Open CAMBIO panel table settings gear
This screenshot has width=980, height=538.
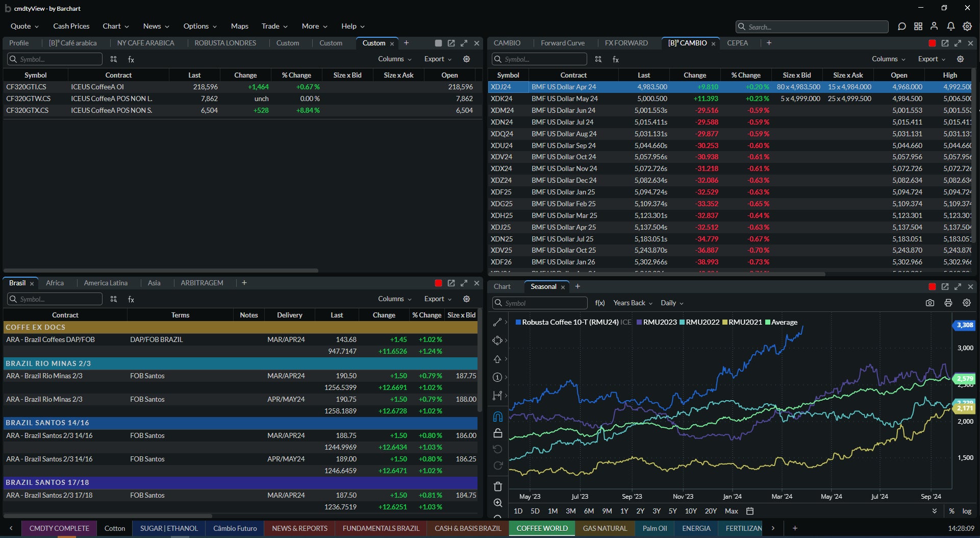(960, 59)
